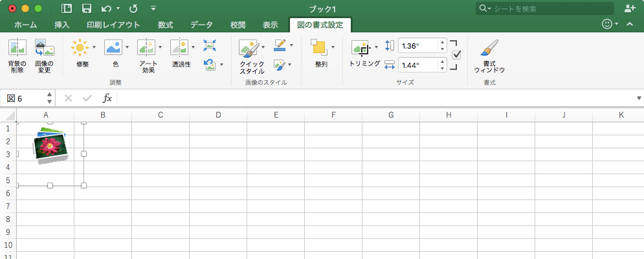Screen dimensions: 644x259
Task: Open the picture border dropdown arrow
Action: pyautogui.click(x=291, y=45)
